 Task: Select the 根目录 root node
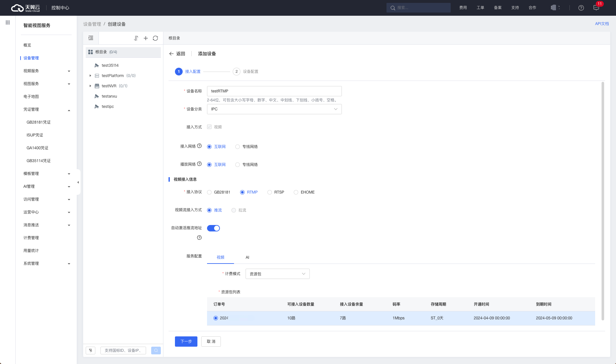(123, 52)
